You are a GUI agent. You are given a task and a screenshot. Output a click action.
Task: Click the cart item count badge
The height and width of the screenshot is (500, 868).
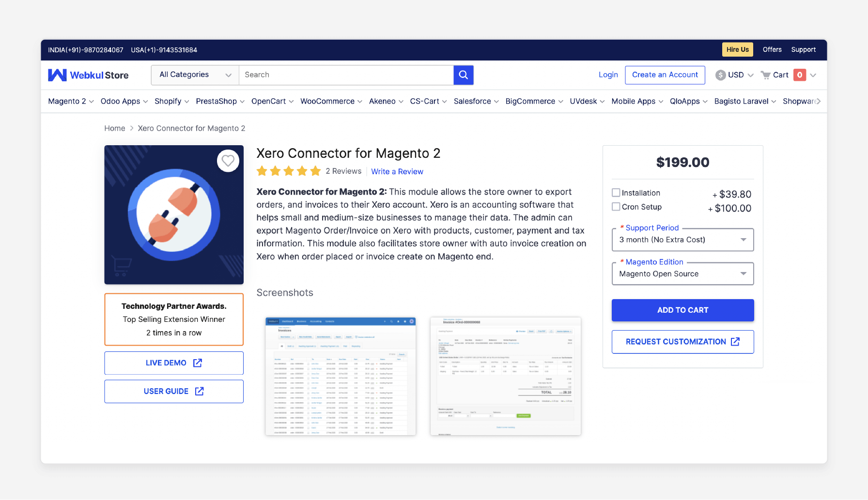tap(800, 75)
